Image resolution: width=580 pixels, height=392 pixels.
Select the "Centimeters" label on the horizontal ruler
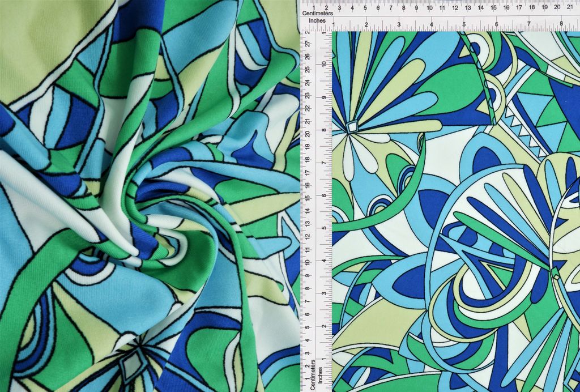click(x=317, y=13)
